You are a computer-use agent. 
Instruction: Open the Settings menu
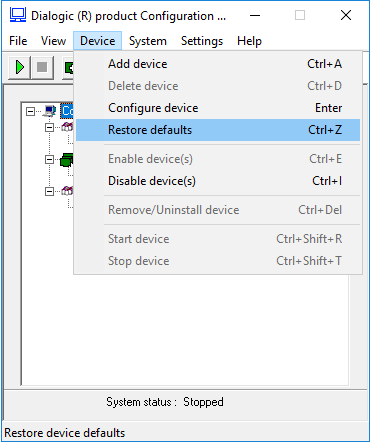coord(202,41)
